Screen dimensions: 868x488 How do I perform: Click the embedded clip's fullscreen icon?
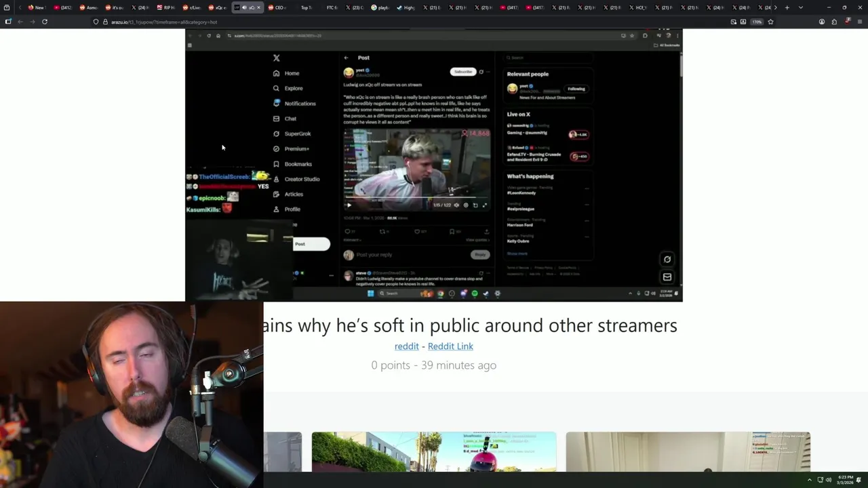[x=484, y=205]
